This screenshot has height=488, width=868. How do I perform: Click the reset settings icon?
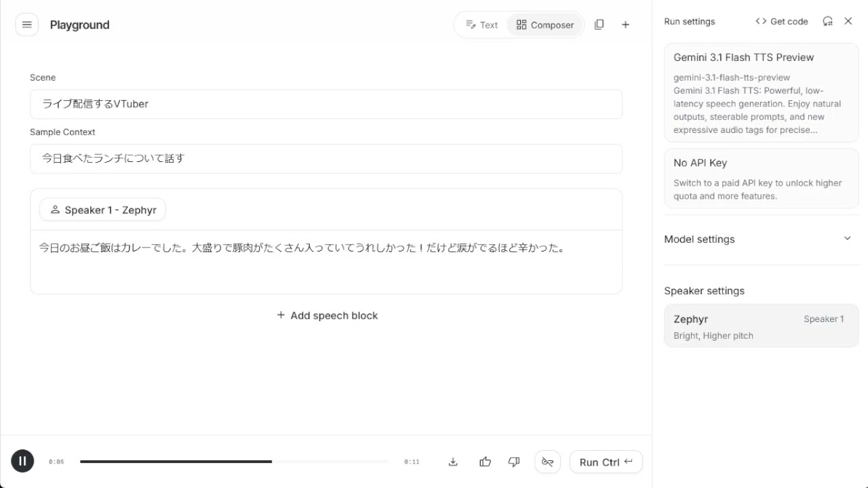(x=827, y=22)
